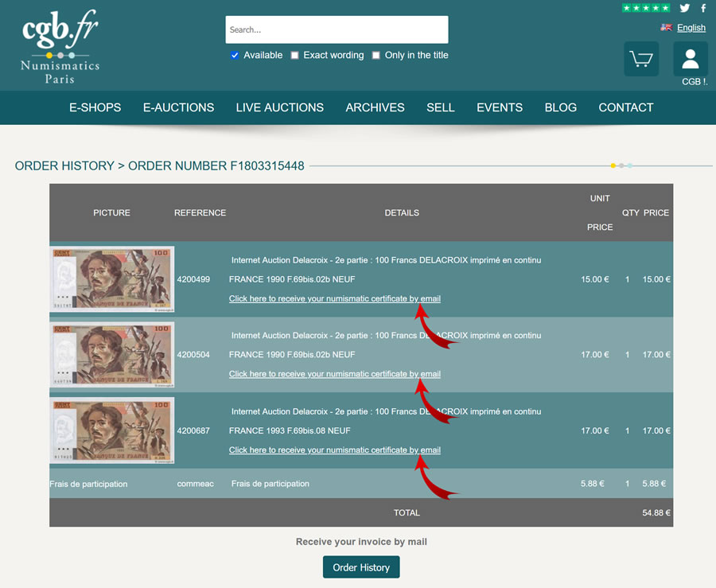Click the UK flag language icon

(666, 27)
